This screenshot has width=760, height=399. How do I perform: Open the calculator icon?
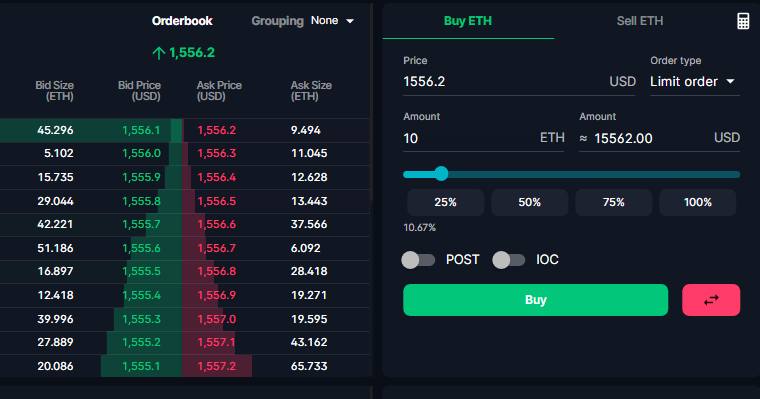point(743,21)
